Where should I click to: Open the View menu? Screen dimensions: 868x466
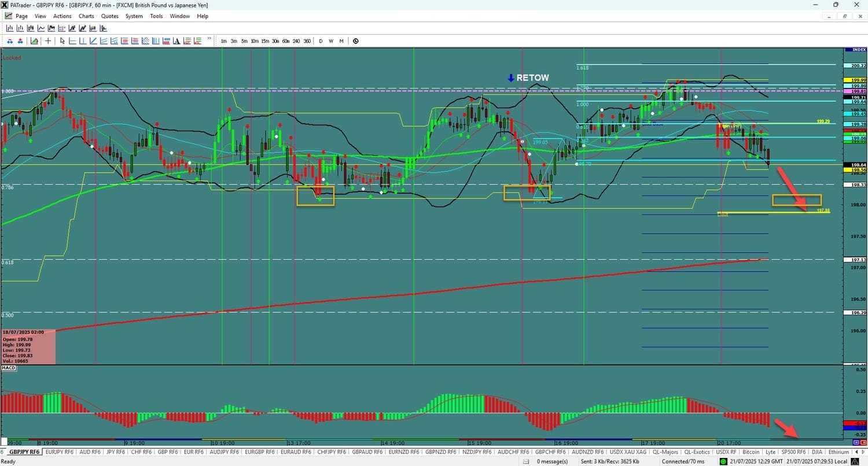(x=41, y=16)
